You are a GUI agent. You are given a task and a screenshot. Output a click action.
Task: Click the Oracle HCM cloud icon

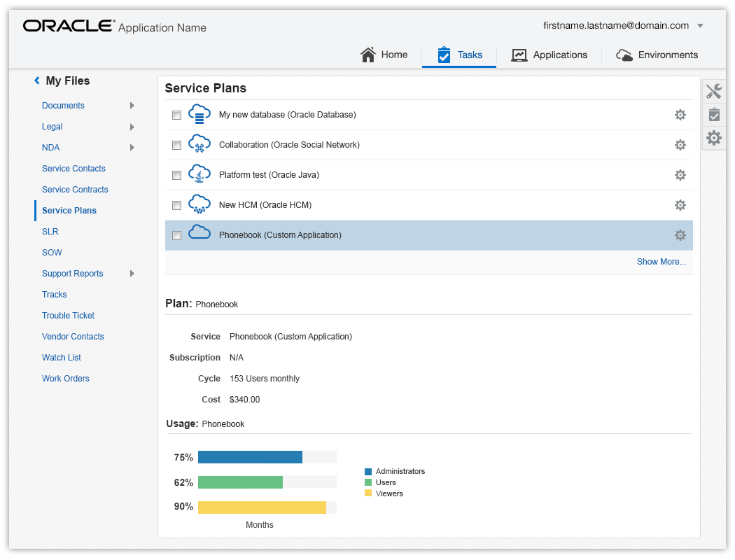(199, 204)
